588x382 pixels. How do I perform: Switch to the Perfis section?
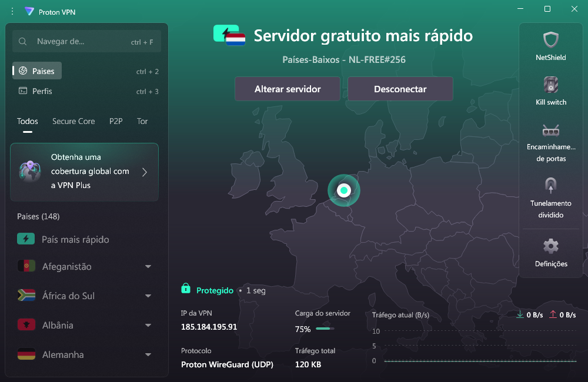point(36,91)
